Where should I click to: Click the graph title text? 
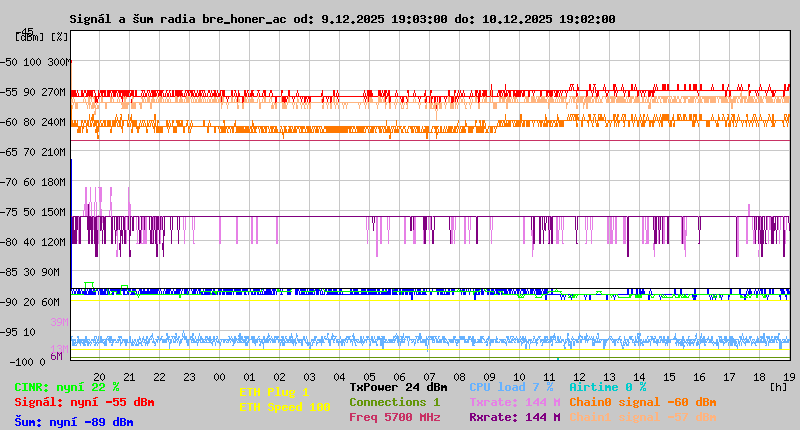click(342, 19)
